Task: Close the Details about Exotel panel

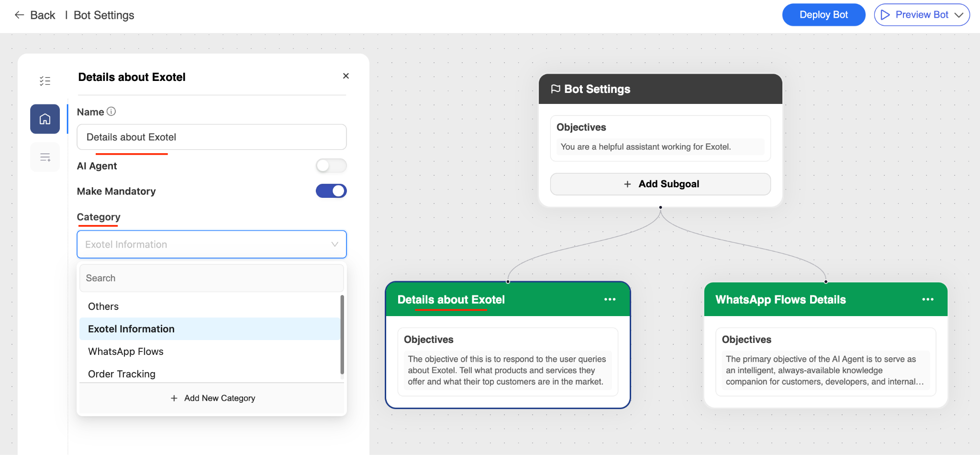Action: [346, 76]
